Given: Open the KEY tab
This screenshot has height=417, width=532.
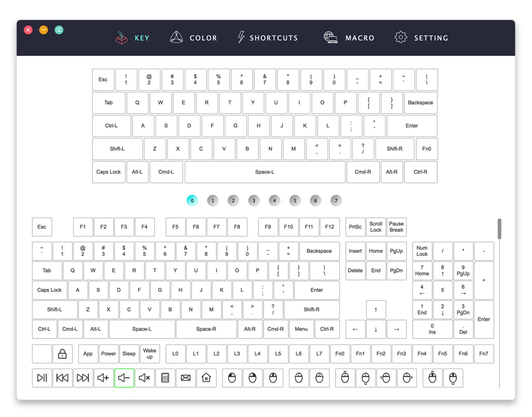Looking at the screenshot, I should [x=142, y=38].
